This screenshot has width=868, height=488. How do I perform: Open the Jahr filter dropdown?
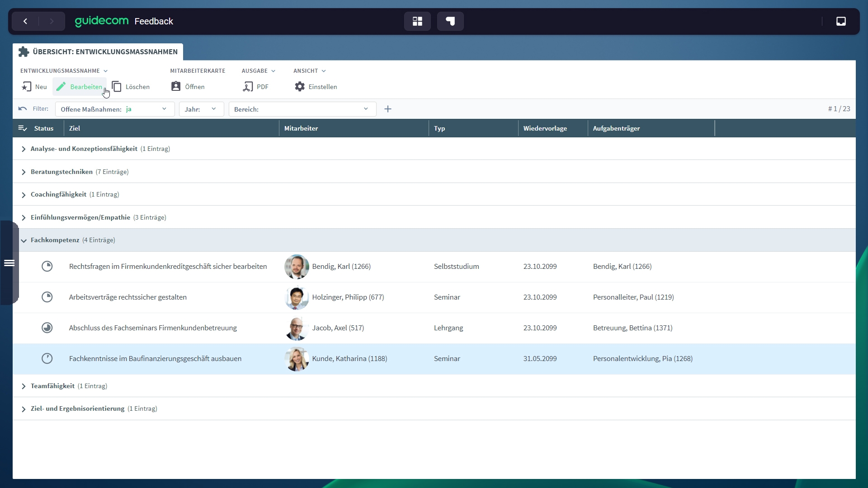(x=201, y=109)
